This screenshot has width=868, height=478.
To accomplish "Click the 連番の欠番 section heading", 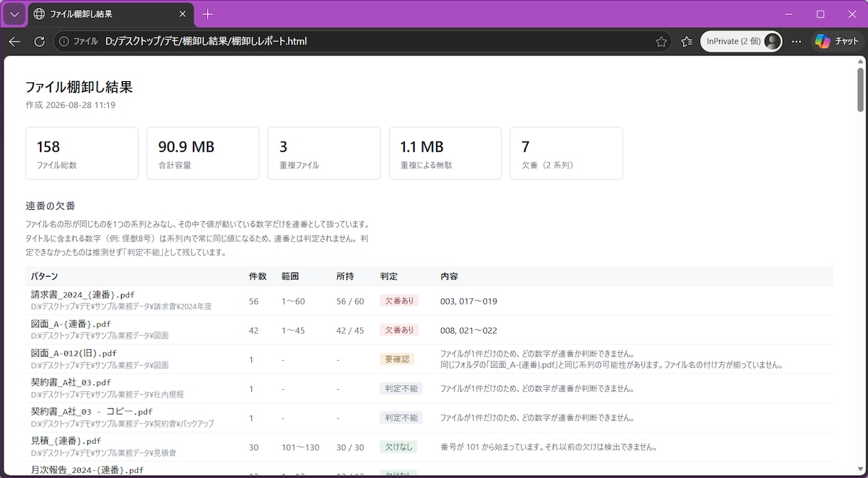I will point(51,206).
